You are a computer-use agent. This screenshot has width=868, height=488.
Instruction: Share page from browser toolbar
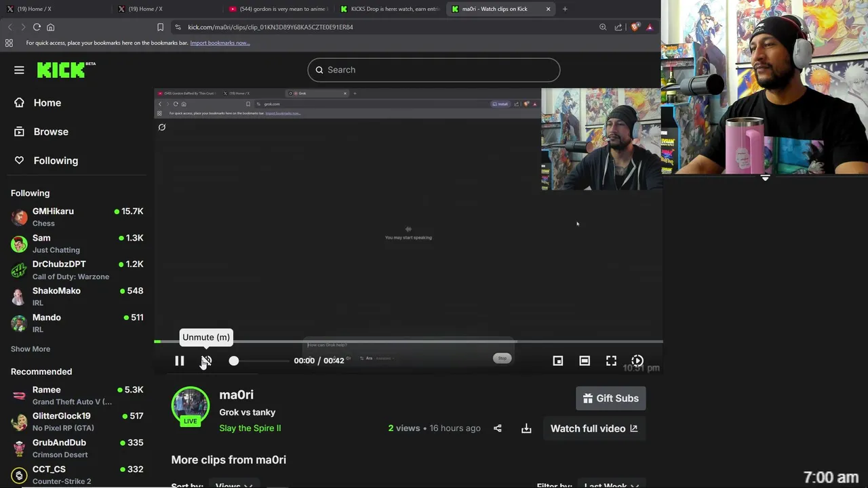618,27
